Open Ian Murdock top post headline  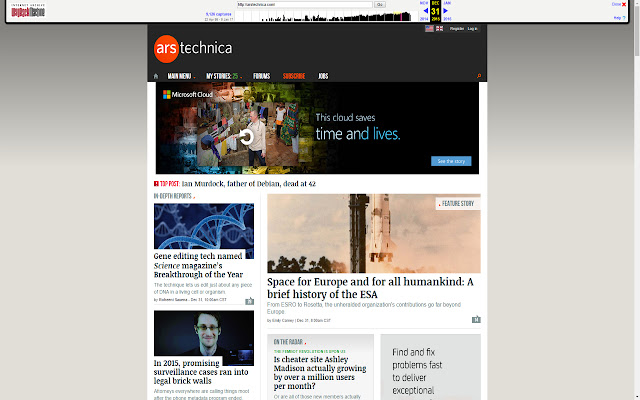pos(249,184)
